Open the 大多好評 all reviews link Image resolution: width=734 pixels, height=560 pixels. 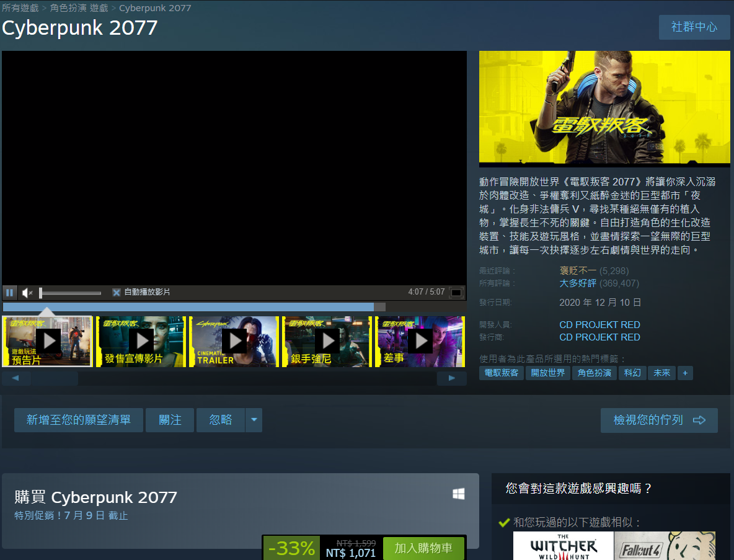(x=578, y=283)
